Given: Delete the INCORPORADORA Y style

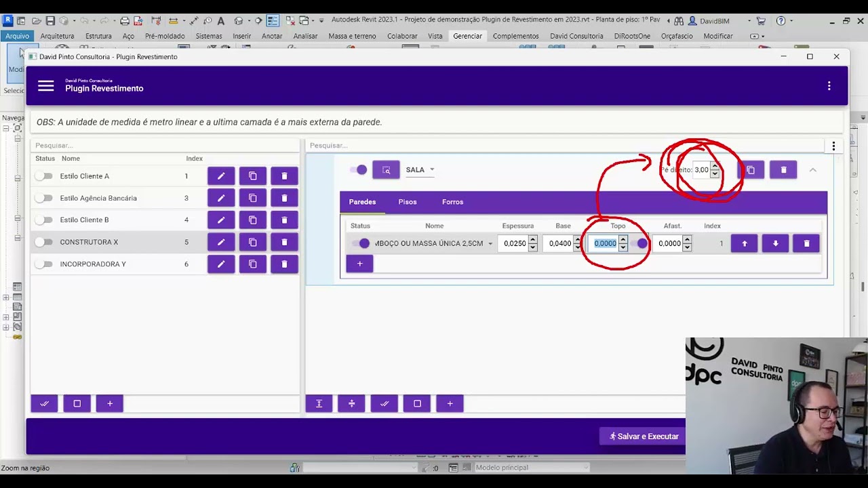Looking at the screenshot, I should 284,264.
